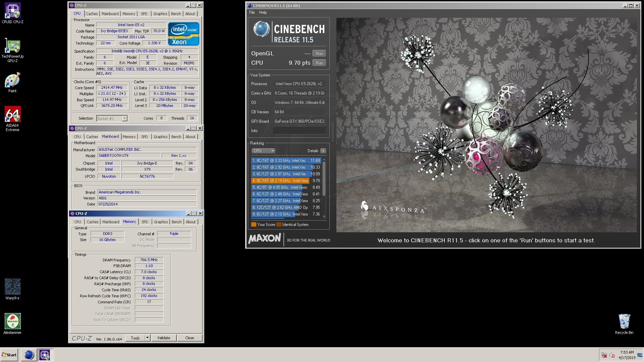
Task: Click the BIOS version field 4801
Action: (147, 198)
